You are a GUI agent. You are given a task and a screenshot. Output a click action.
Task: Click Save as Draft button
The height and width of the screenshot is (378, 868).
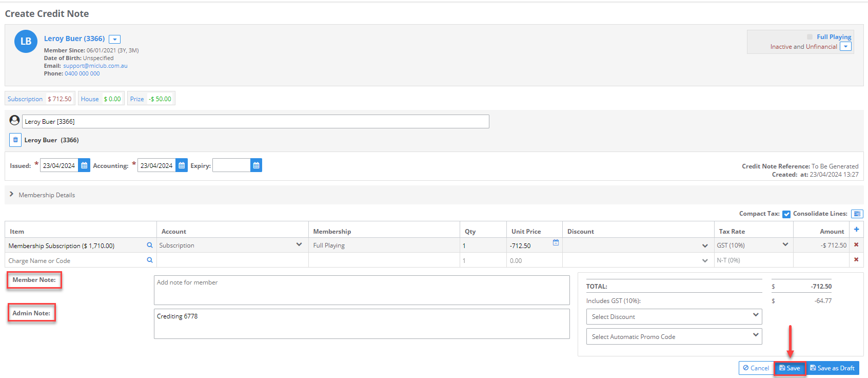[x=832, y=368]
